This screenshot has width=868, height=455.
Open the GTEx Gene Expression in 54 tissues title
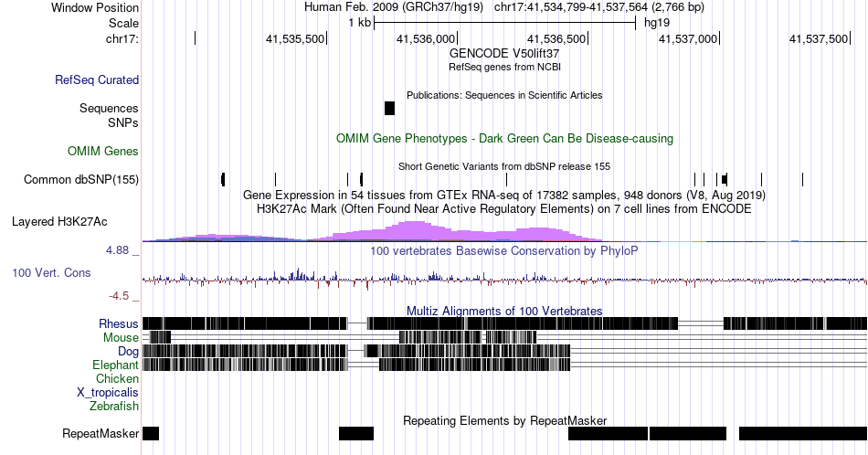[x=504, y=195]
